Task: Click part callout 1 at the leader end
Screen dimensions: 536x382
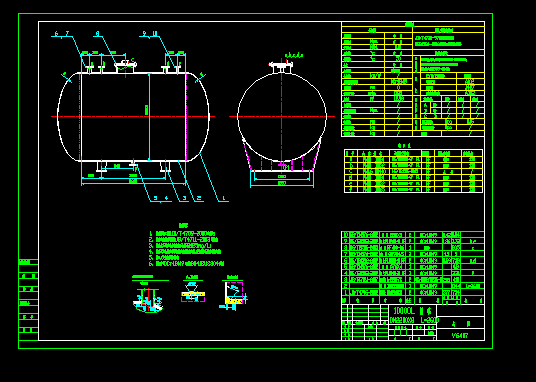Action: point(224,198)
